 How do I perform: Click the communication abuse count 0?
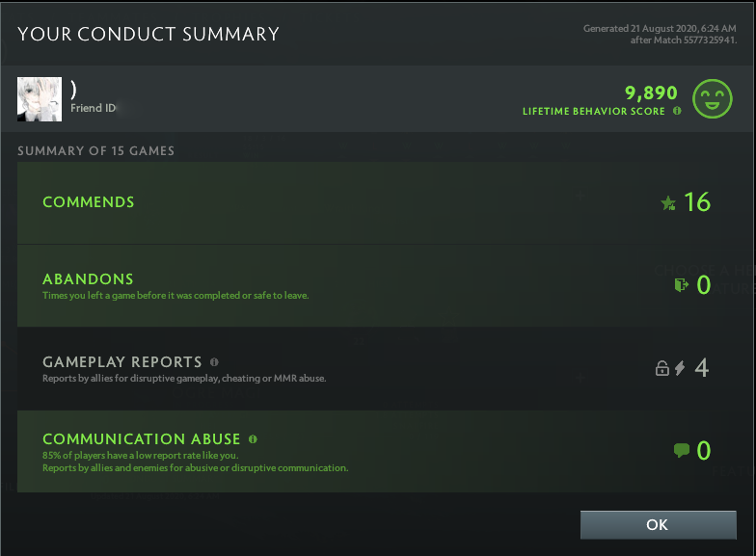(x=704, y=451)
